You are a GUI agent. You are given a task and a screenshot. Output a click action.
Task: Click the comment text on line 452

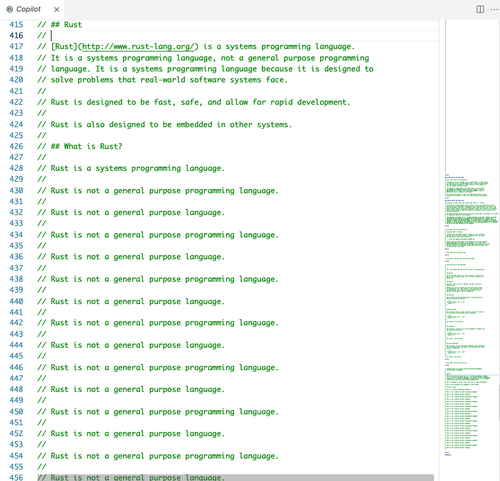click(x=131, y=434)
